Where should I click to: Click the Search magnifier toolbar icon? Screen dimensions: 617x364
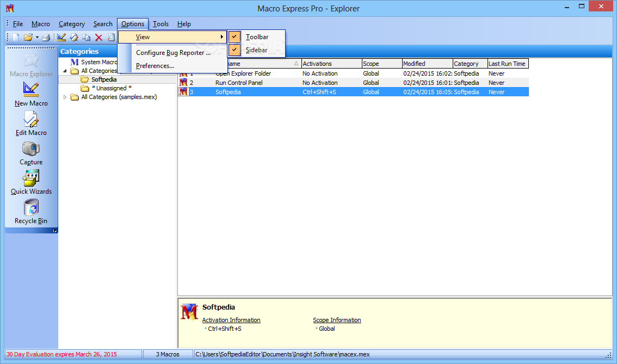click(x=112, y=38)
